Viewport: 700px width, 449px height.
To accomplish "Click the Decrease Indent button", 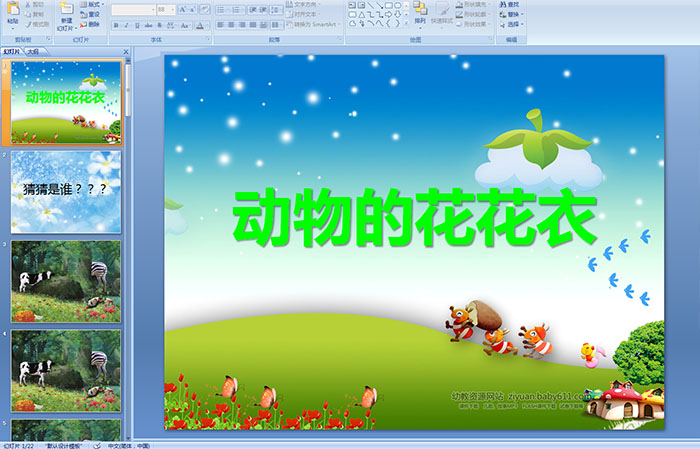I will (x=253, y=9).
